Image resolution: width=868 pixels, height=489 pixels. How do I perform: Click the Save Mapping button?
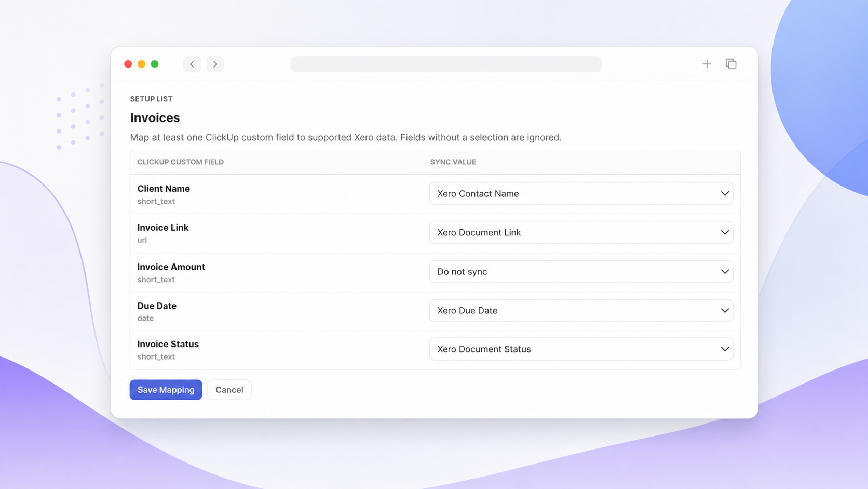166,390
